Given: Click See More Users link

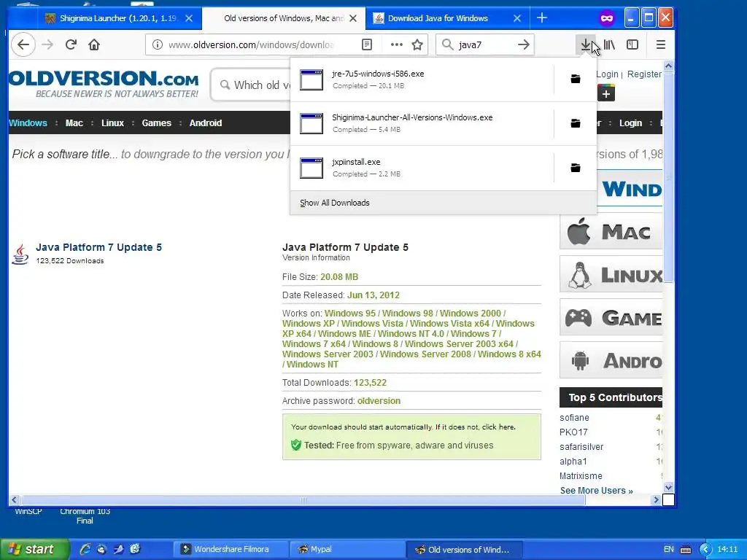Looking at the screenshot, I should point(597,491).
